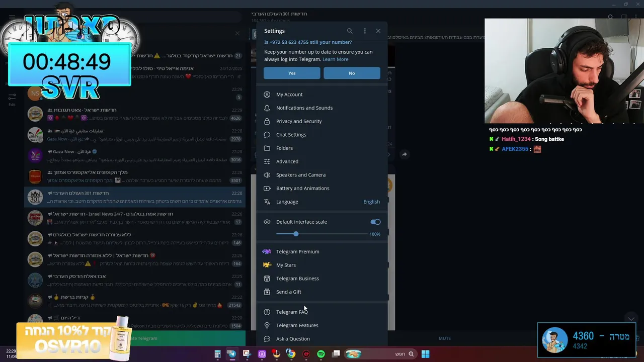Screen dimensions: 644x362
Task: Open Ask a Question
Action: pyautogui.click(x=322, y=339)
